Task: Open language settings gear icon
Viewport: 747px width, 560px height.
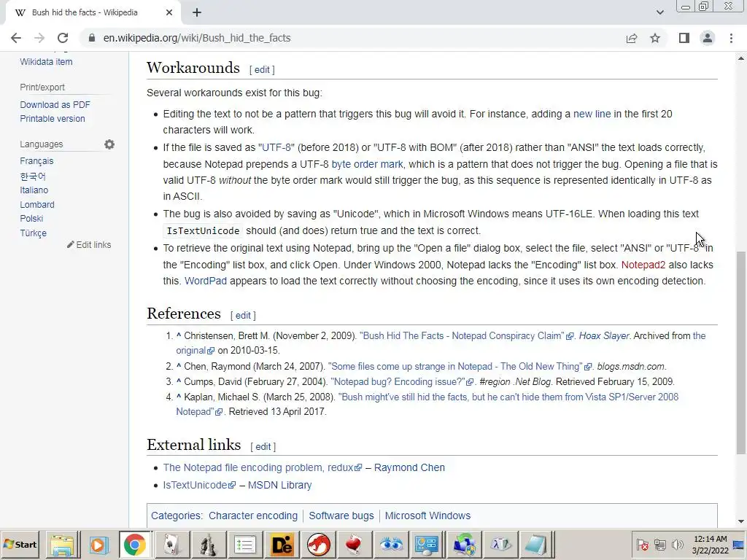Action: (x=109, y=144)
